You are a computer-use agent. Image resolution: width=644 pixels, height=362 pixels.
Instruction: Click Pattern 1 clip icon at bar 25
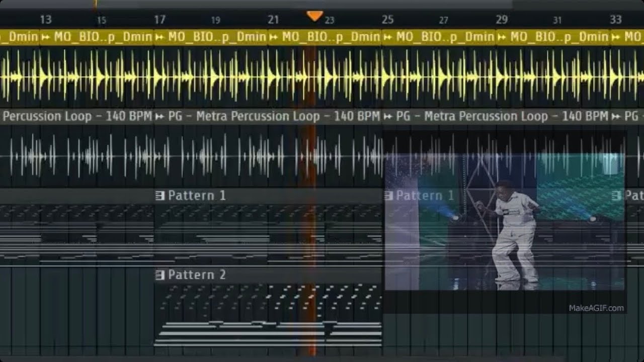pos(388,196)
